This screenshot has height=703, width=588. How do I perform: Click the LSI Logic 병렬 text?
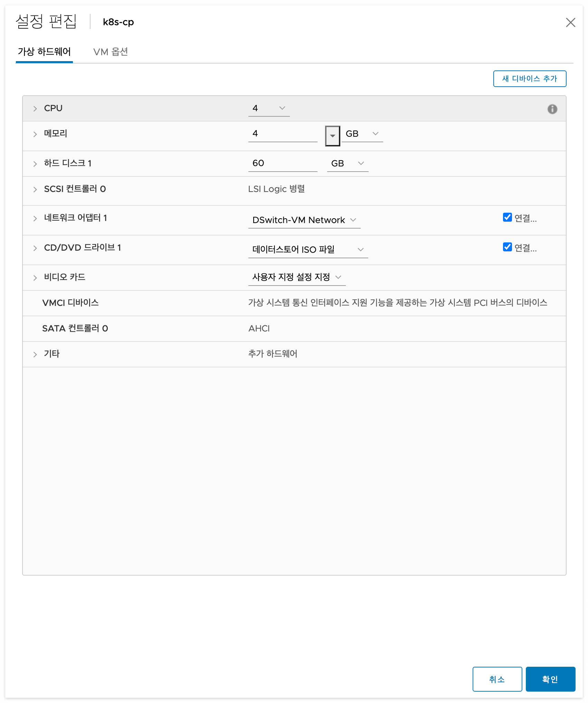(x=276, y=189)
